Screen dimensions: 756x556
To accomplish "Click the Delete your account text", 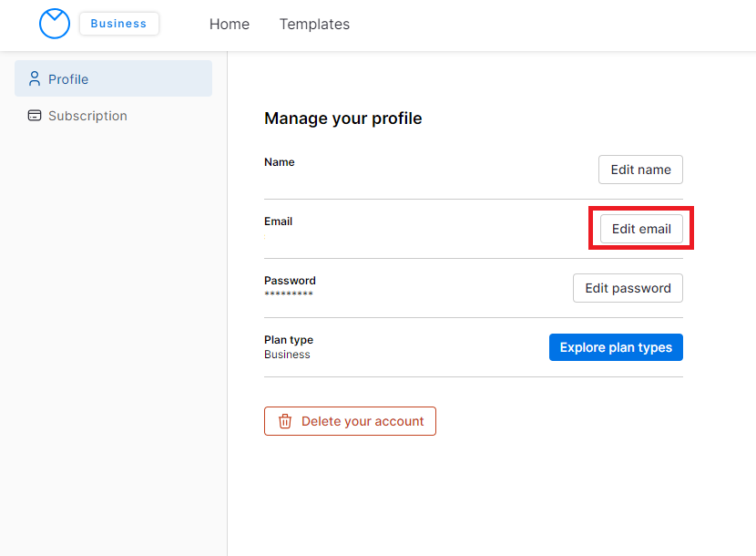I will coord(363,421).
